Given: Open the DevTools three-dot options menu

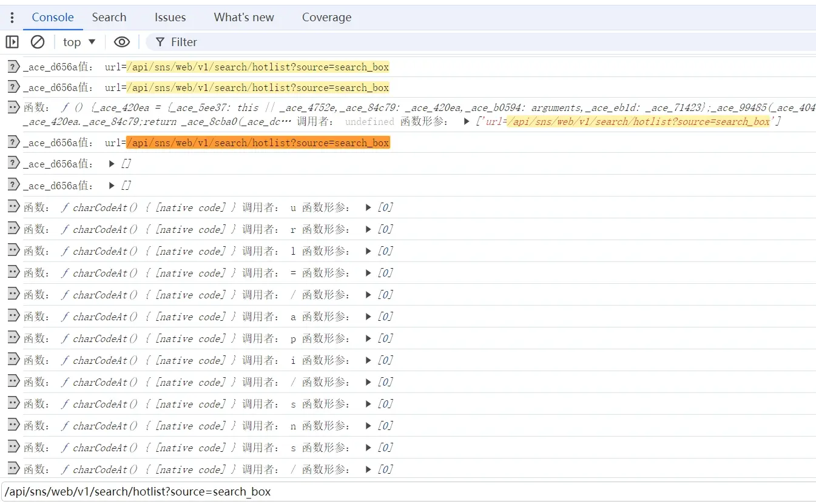Looking at the screenshot, I should pos(12,18).
